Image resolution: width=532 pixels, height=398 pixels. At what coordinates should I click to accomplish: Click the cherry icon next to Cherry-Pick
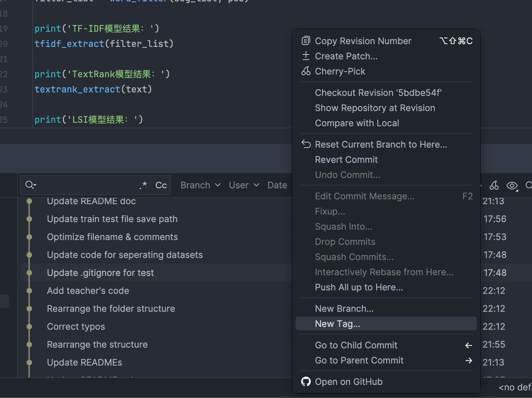tap(306, 71)
